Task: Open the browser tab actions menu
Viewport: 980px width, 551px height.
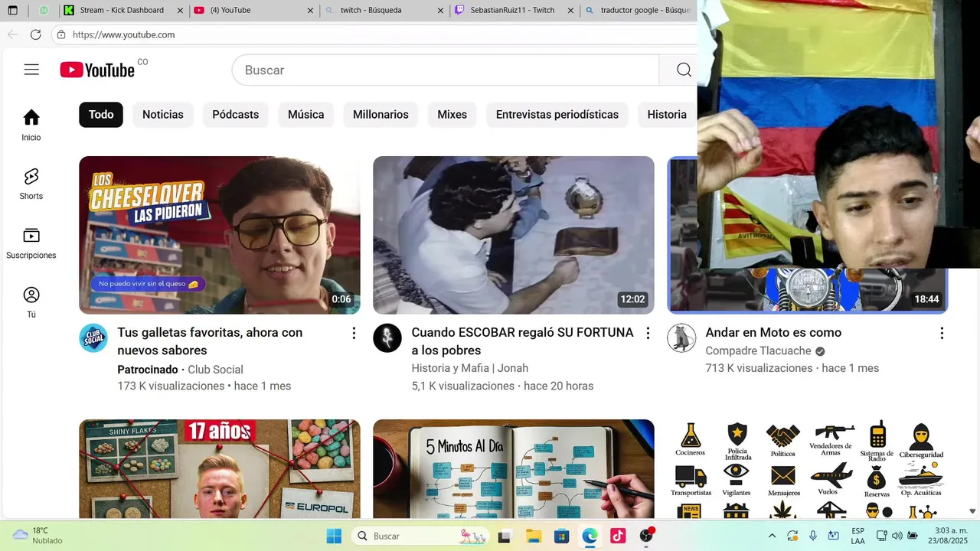Action: (12, 10)
